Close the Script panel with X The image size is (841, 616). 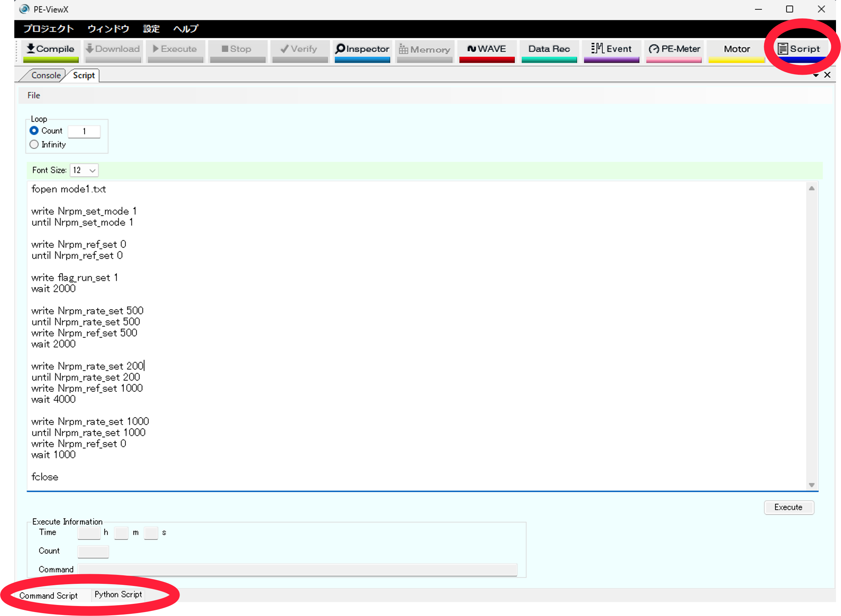[827, 75]
